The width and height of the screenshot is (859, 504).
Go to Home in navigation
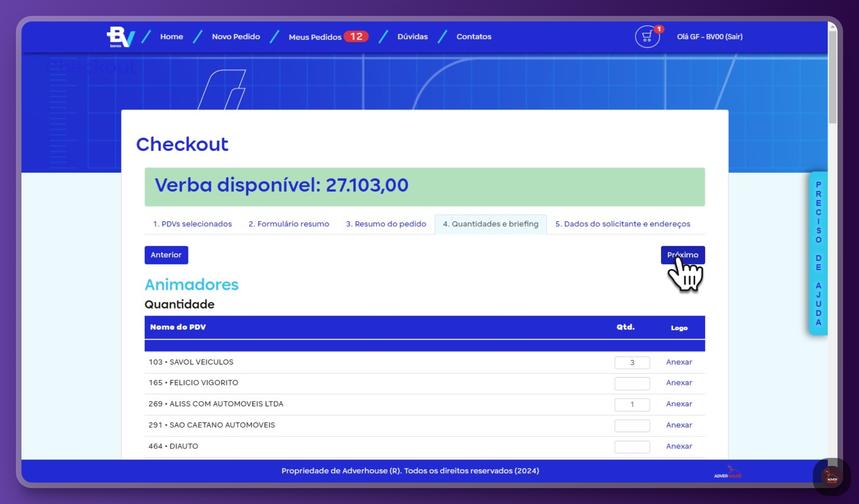[x=171, y=37]
